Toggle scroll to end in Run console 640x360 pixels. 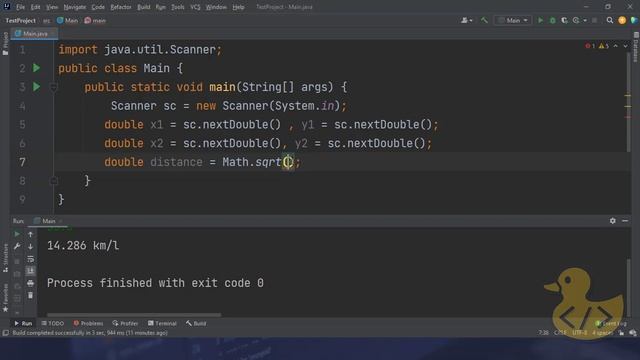[x=30, y=271]
